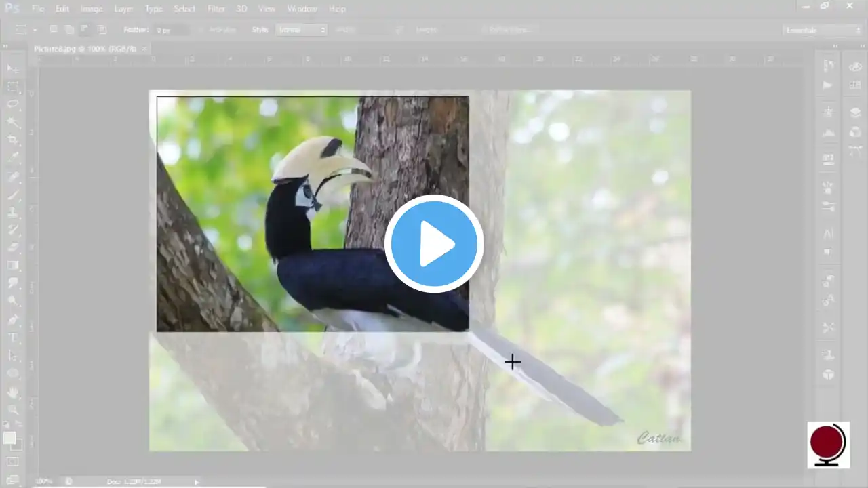Select the Magic Wand tool
Screen dimensions: 868x488
pos(13,123)
